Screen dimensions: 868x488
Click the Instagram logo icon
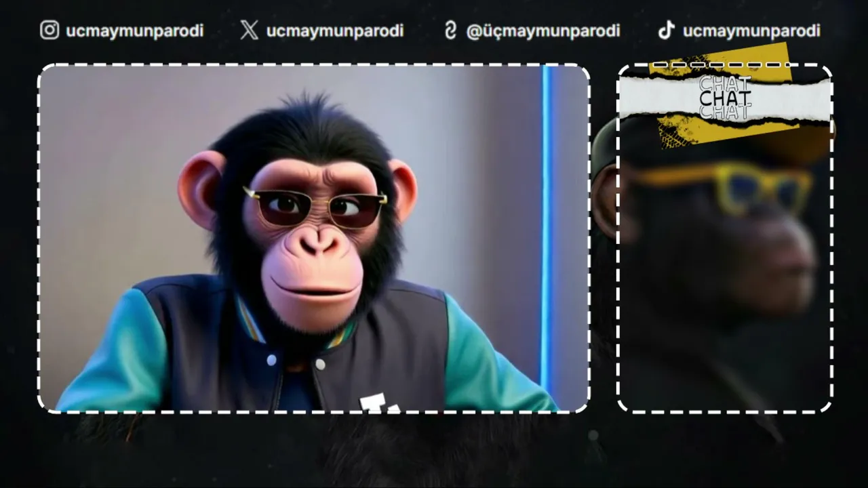pyautogui.click(x=50, y=30)
